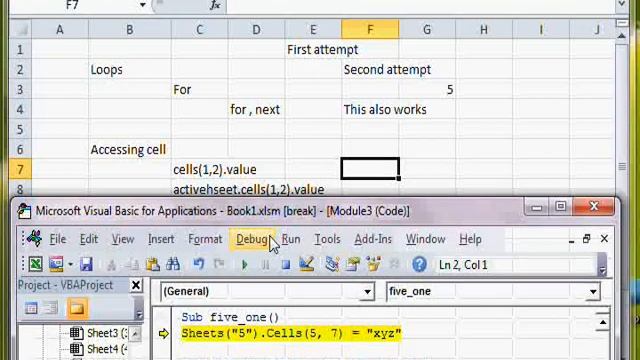Viewport: 640px width, 360px height.
Task: Open the Insert menu in VBA editor
Action: tap(161, 239)
